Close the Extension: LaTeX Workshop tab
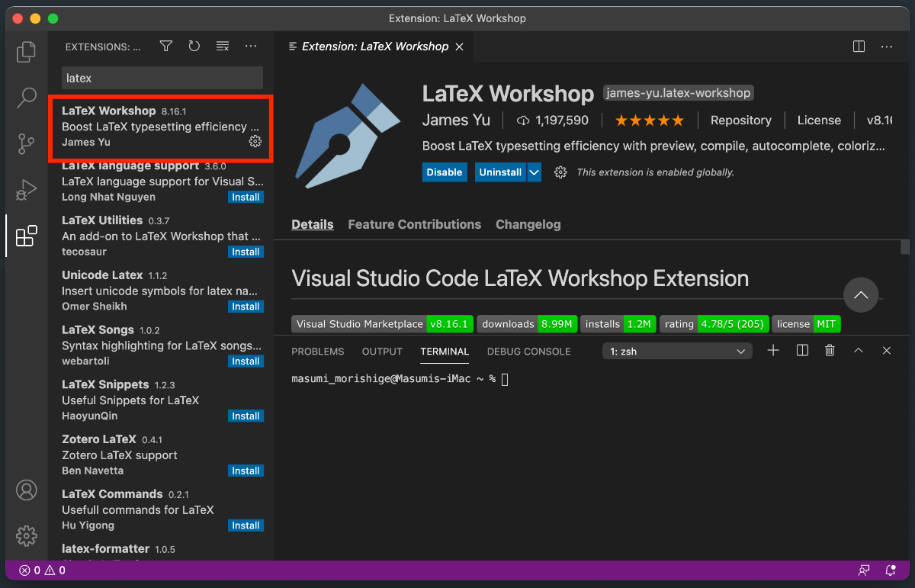 click(459, 47)
